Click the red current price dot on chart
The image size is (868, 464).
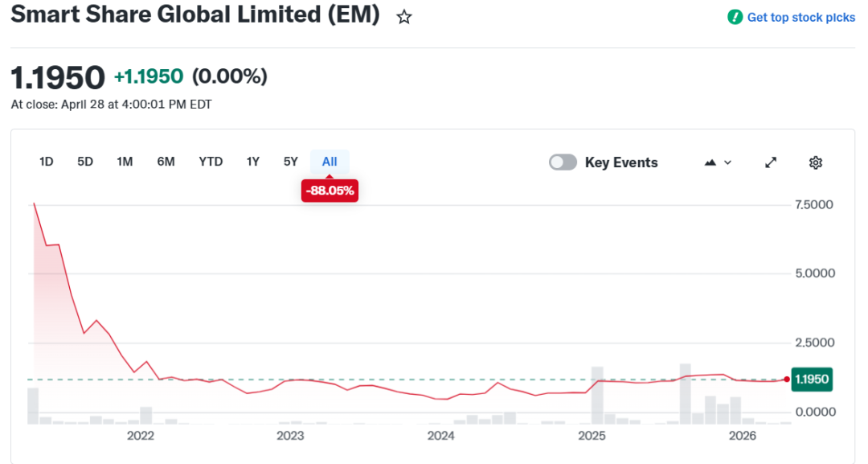[x=787, y=380]
